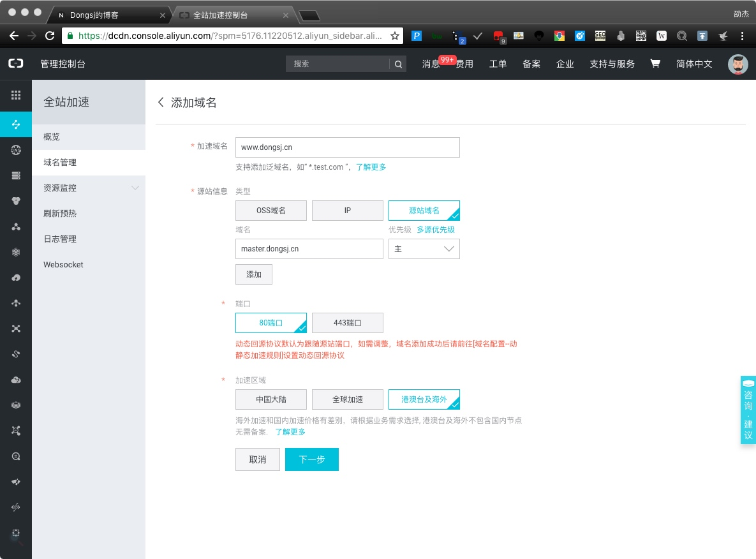Click the code brackets sidebar icon
Image resolution: width=756 pixels, height=559 pixels.
16,507
